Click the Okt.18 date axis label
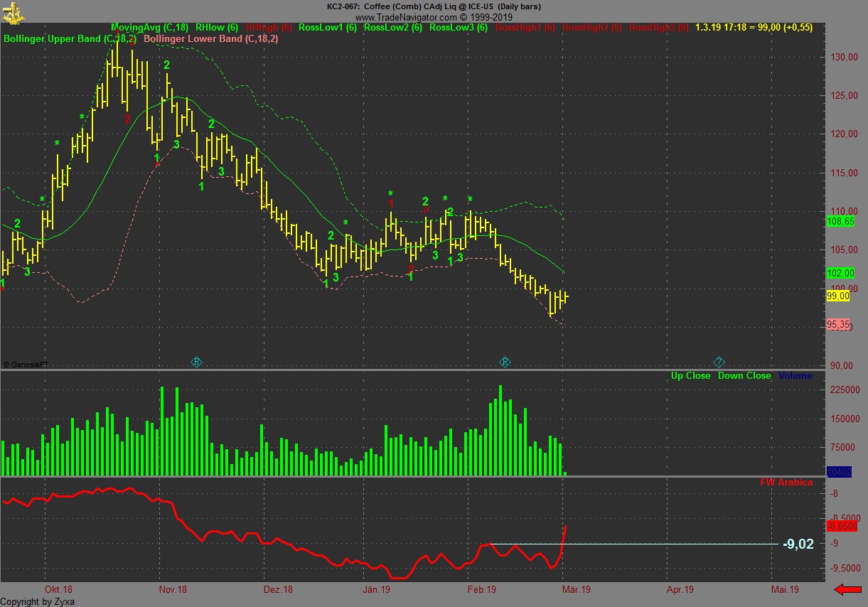The height and width of the screenshot is (607, 868). point(58,589)
